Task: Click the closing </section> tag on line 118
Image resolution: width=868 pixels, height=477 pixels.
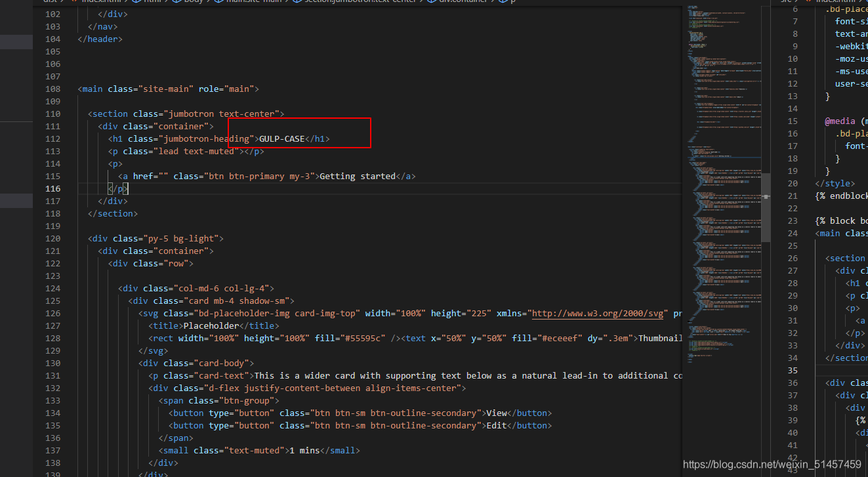Action: 113,214
